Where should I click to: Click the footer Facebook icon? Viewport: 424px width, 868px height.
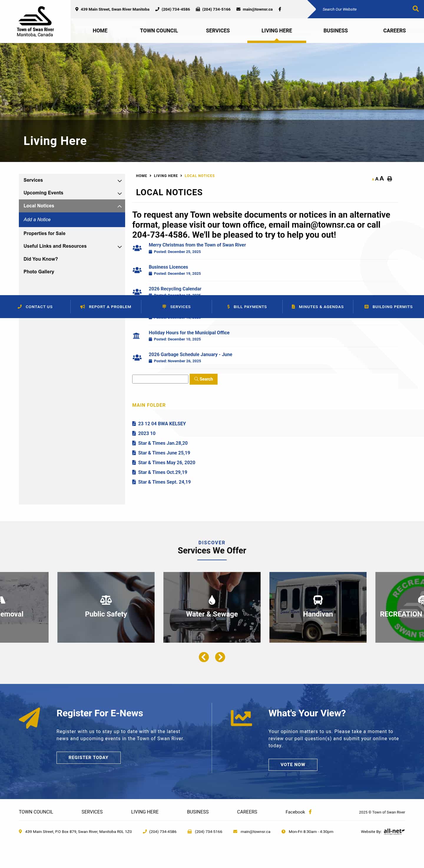coord(310,812)
